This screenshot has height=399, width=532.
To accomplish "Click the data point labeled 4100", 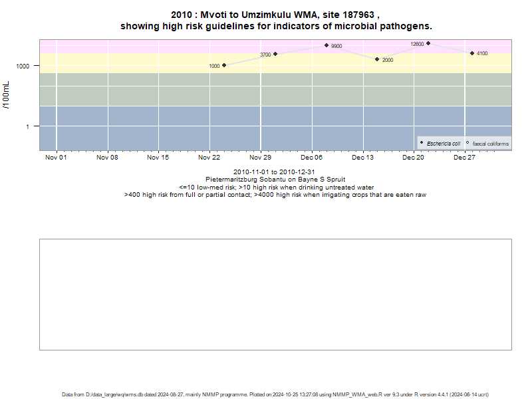I will (x=472, y=53).
